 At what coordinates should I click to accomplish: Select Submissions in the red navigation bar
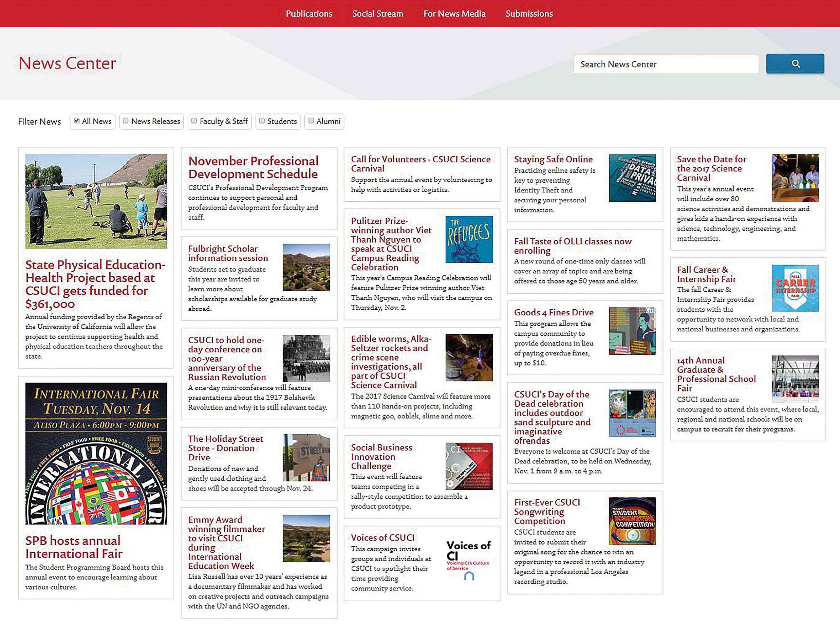coord(529,14)
